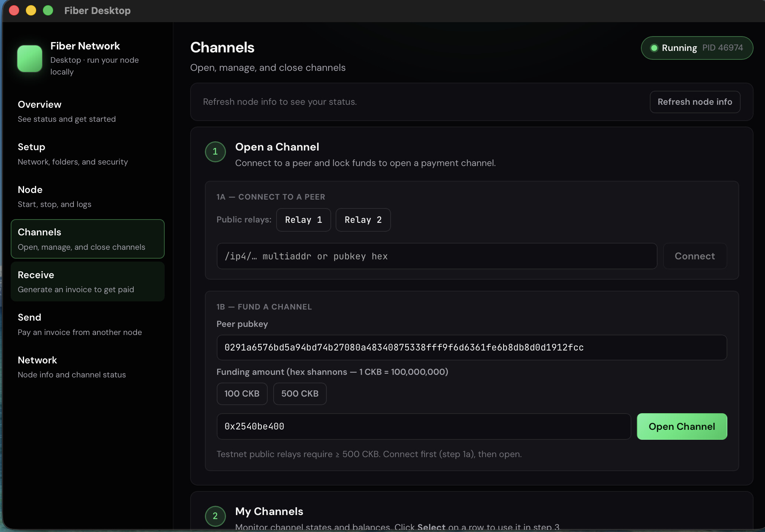The height and width of the screenshot is (532, 765).
Task: Click the 'Peer pubkey' label
Action: [x=242, y=324]
